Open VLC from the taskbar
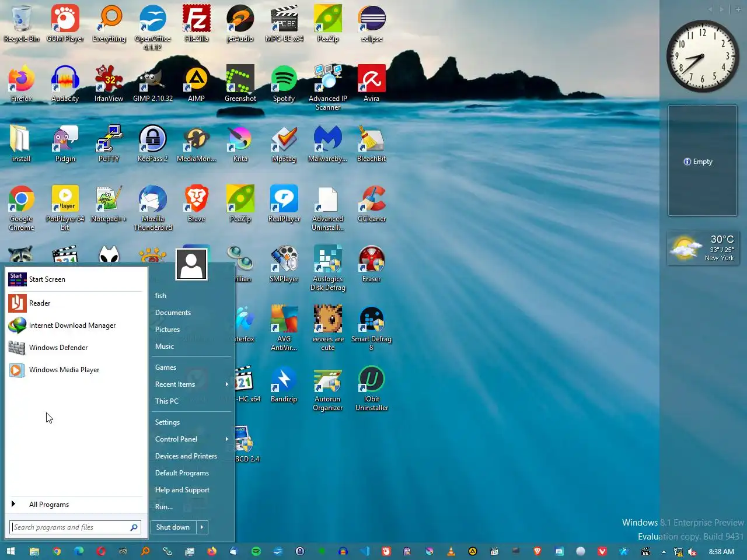Screen dimensions: 747x560 pos(451,551)
